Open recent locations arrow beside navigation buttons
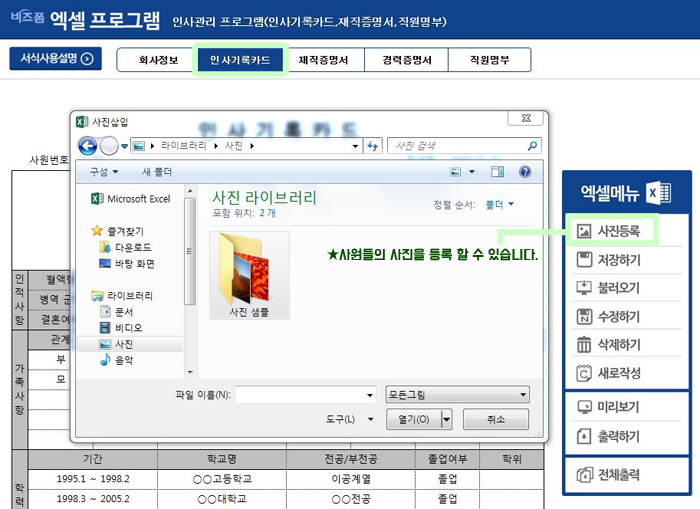The width and height of the screenshot is (700, 509). click(124, 146)
